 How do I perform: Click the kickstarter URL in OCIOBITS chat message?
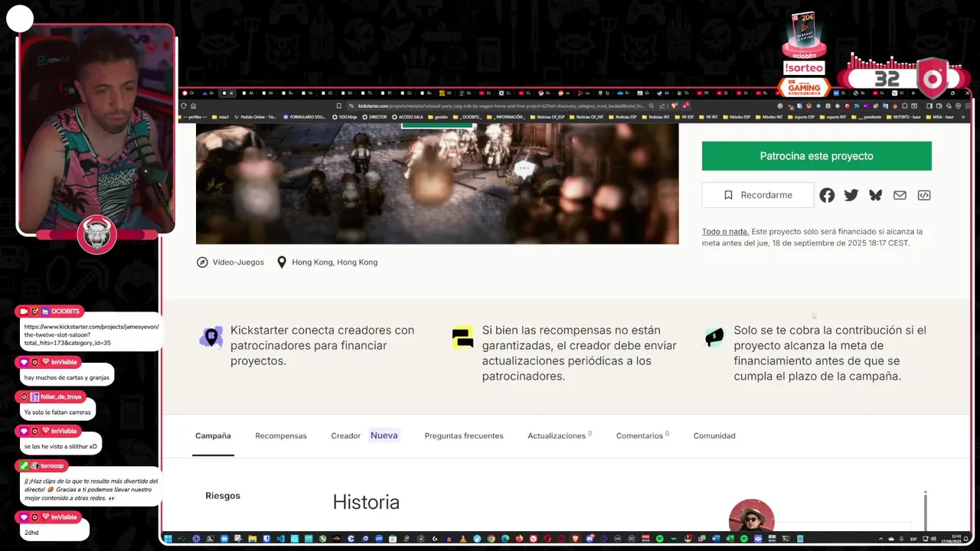pyautogui.click(x=91, y=334)
